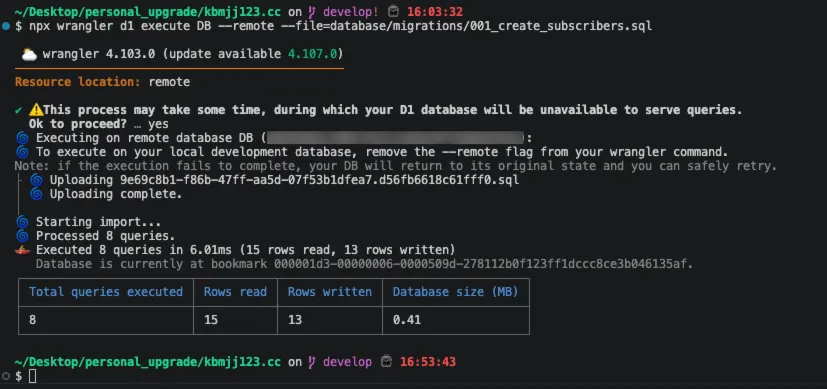Click the timestamp 16:53:43
Image resolution: width=827 pixels, height=389 pixels.
click(x=428, y=362)
